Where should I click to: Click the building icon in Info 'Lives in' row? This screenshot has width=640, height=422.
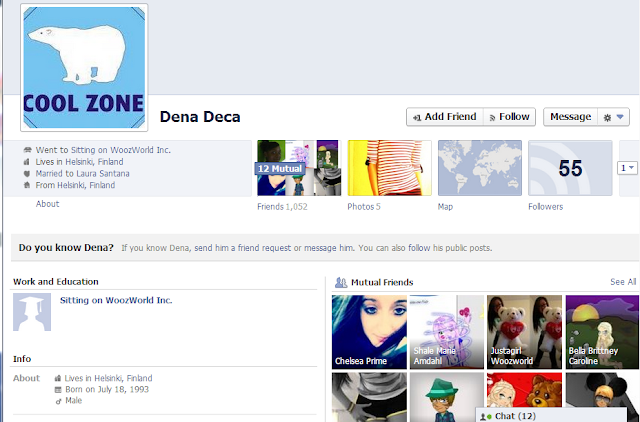(58, 378)
